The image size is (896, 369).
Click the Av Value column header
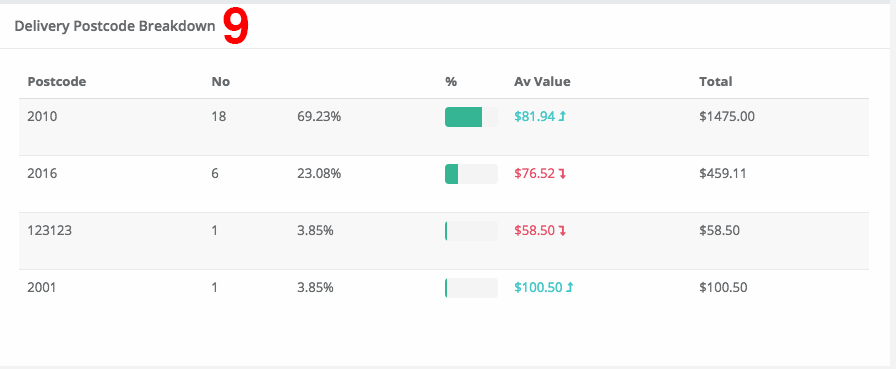click(542, 82)
